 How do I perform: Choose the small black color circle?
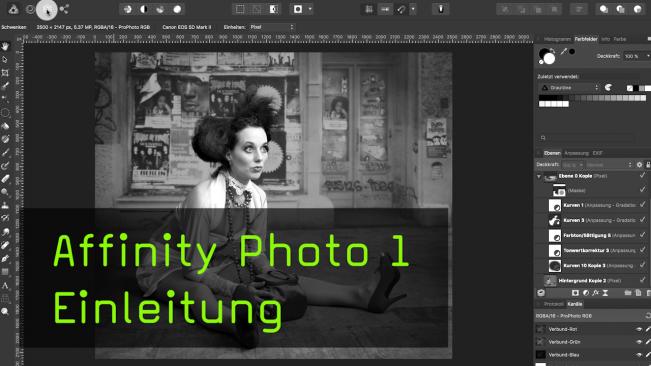pos(572,51)
